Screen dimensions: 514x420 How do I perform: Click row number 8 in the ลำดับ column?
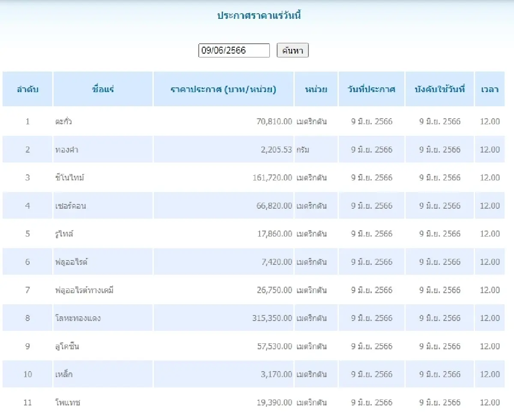[27, 318]
